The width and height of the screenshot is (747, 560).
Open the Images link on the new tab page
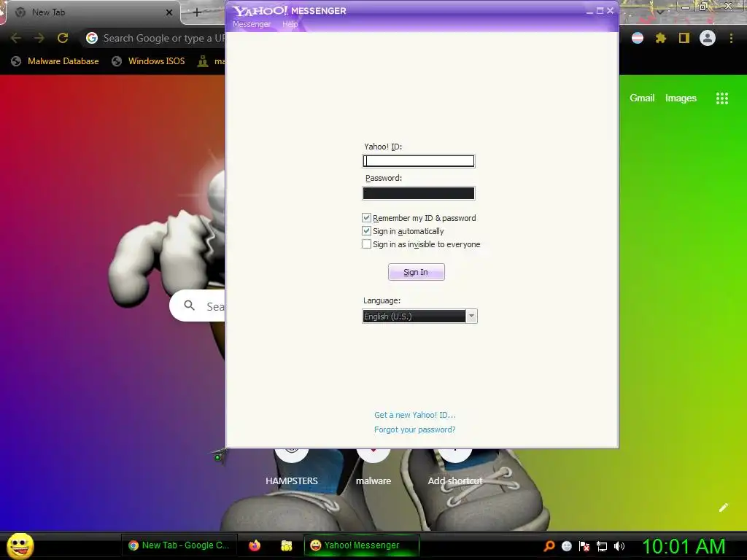tap(681, 98)
